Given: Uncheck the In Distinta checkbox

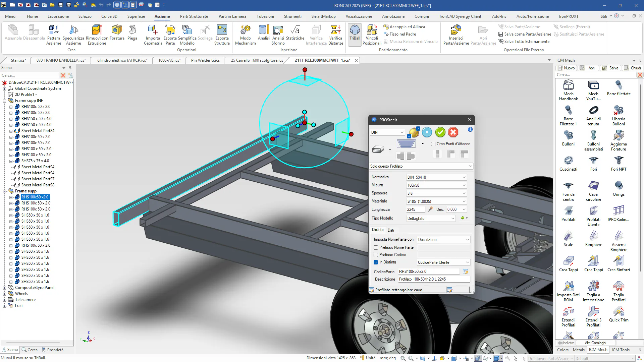Looking at the screenshot, I should 376,262.
